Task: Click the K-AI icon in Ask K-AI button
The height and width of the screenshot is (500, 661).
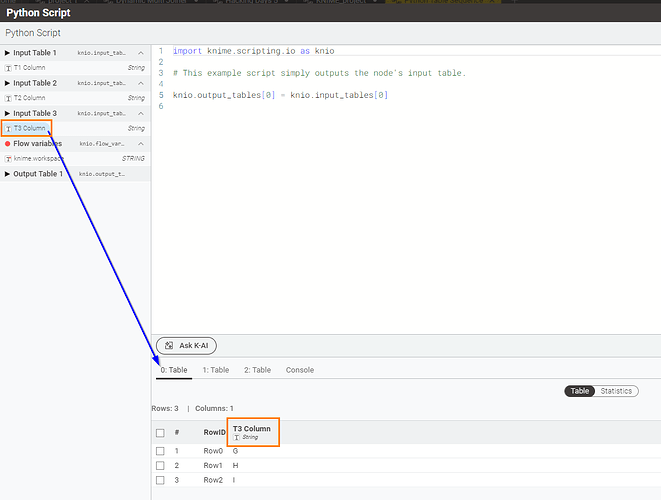Action: coord(169,345)
